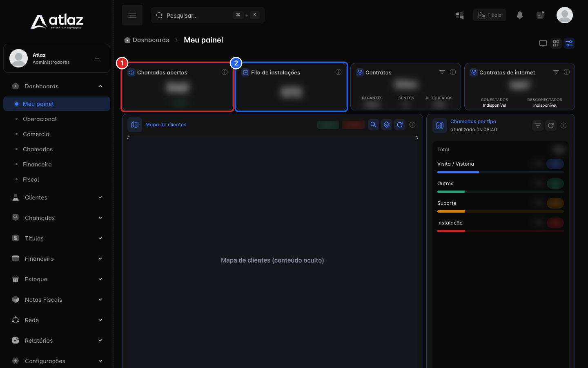Expand the Notas Fiscais menu
The width and height of the screenshot is (588, 368).
(x=57, y=300)
